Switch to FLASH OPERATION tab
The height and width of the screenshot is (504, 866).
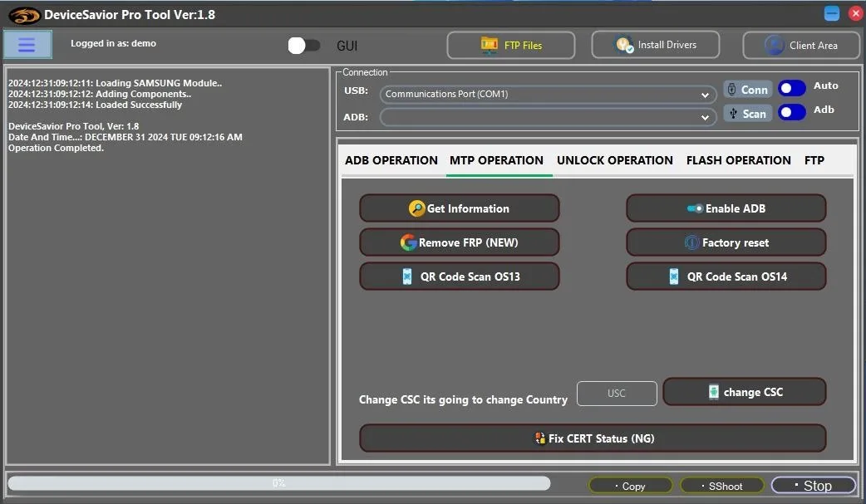[738, 160]
